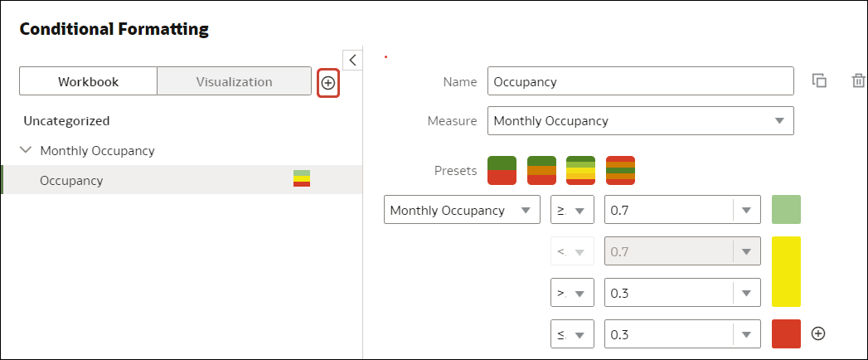Click the green color swatch

point(786,211)
